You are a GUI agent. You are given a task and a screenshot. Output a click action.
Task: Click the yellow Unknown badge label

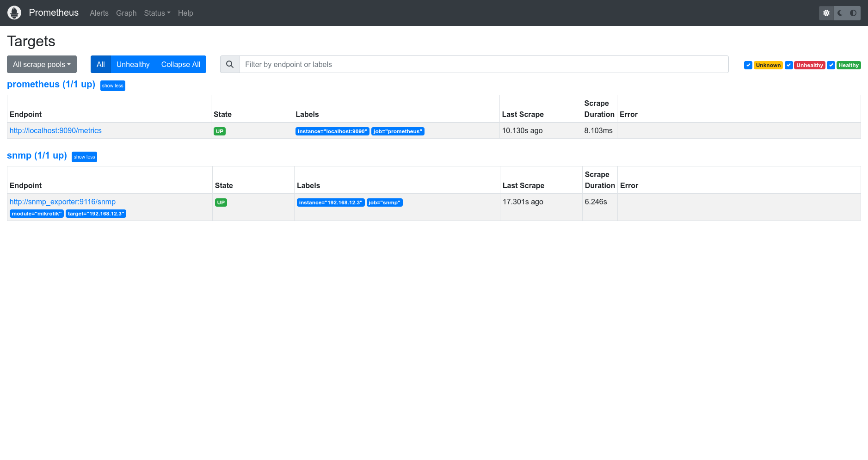[768, 65]
